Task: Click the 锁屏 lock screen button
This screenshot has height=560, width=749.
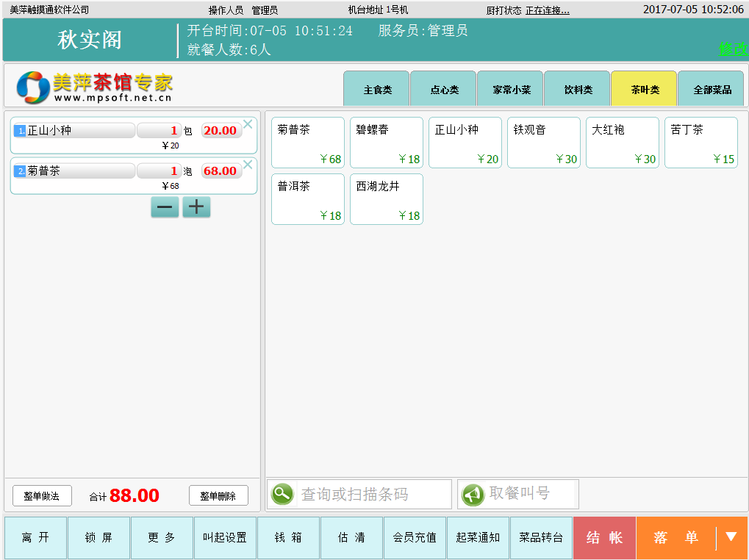Action: coord(98,538)
